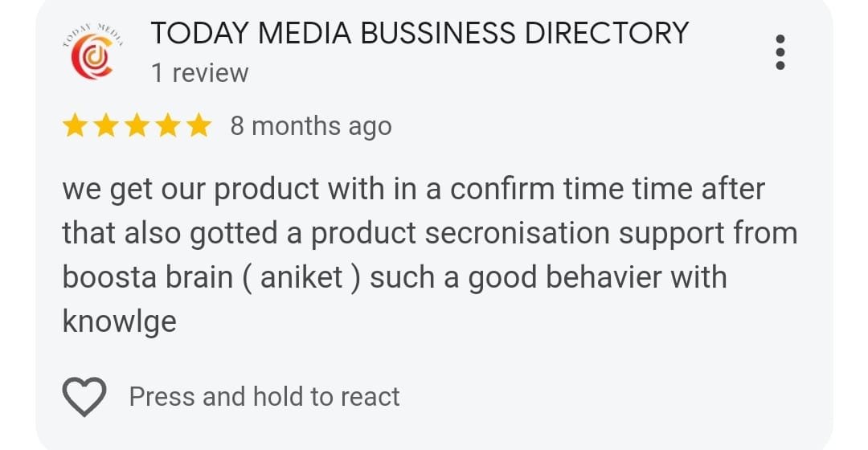868x450 pixels.
Task: Open the Today Media reviewer profile avatar
Action: coord(93,51)
